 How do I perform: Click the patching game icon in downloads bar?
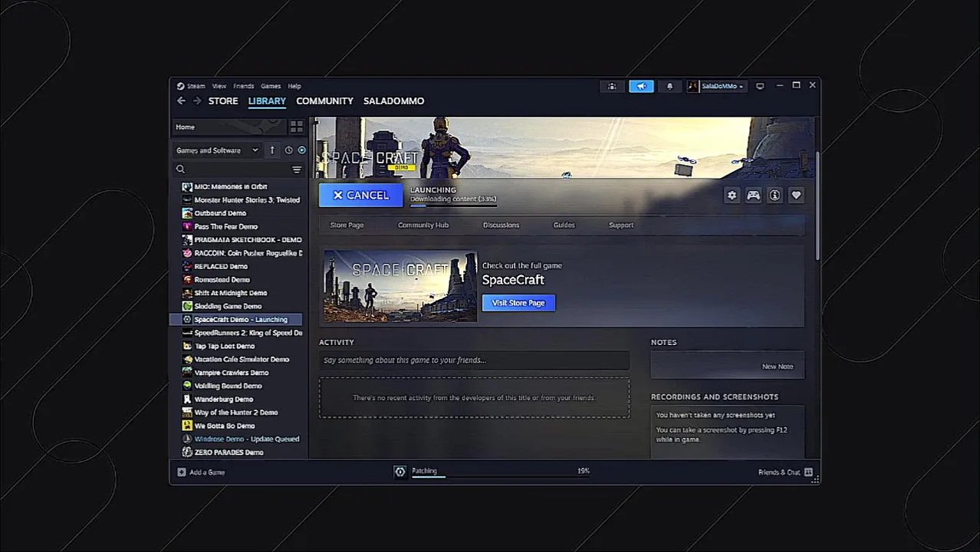[x=400, y=472]
